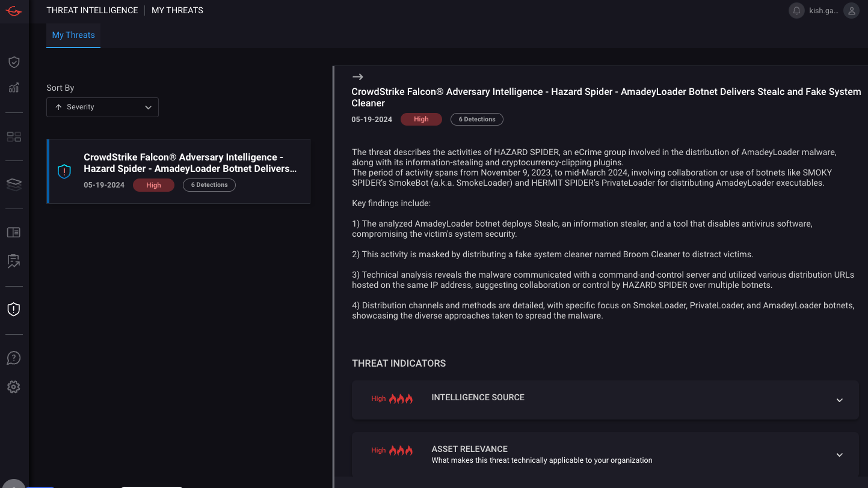
Task: Click the High severity badge in detail panel
Action: (x=421, y=119)
